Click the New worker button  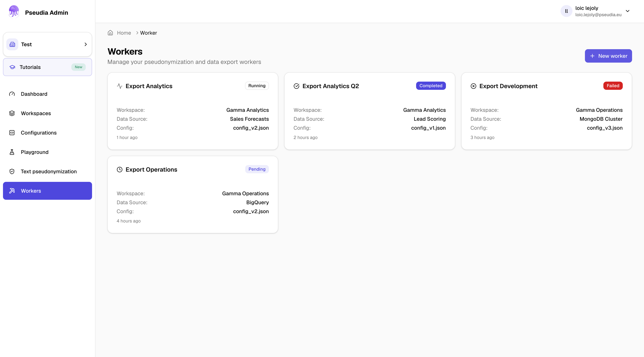(x=608, y=56)
